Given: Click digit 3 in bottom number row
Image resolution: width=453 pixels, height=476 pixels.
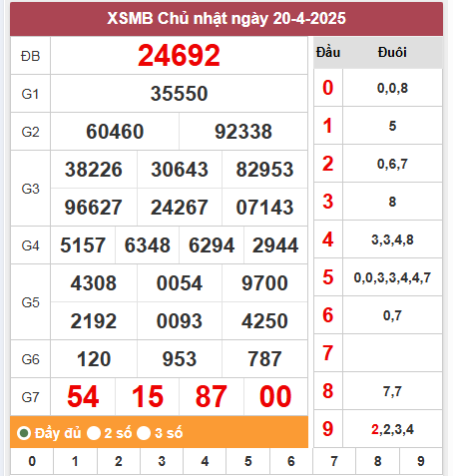Looking at the screenshot, I should click(162, 461).
